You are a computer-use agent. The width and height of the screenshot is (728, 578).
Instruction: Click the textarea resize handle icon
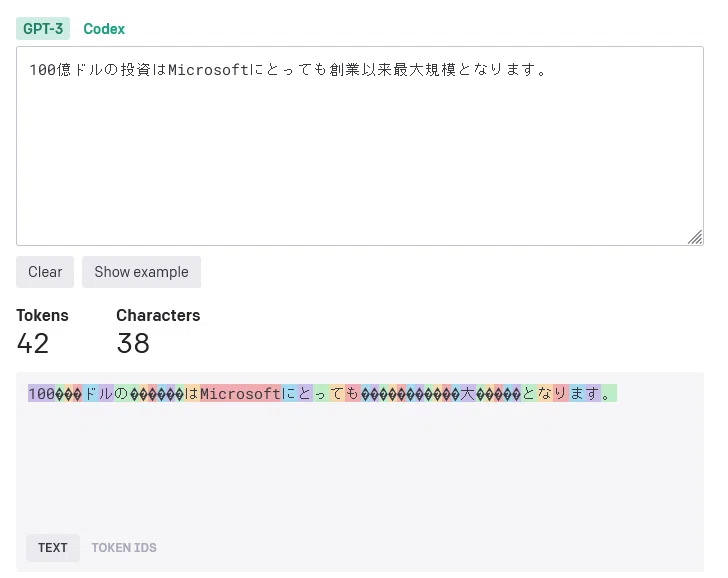point(695,237)
